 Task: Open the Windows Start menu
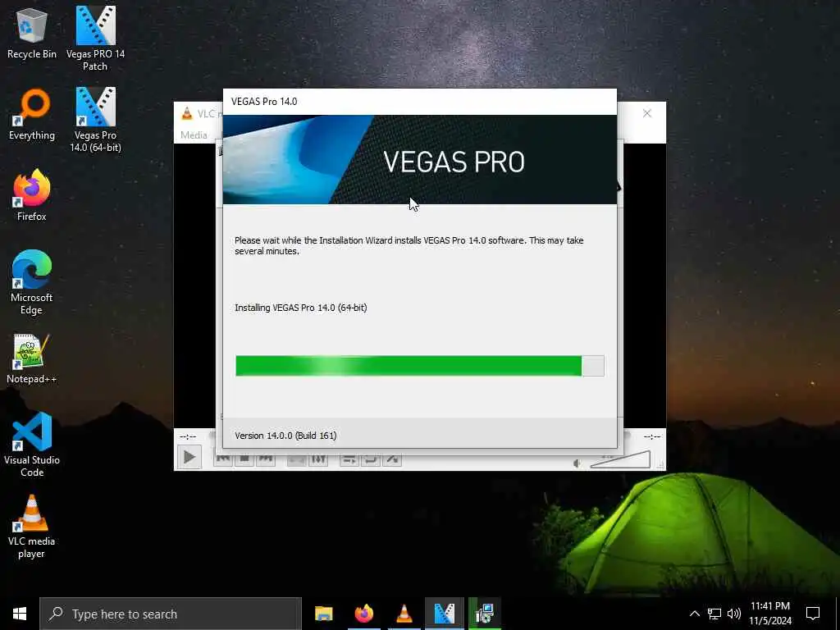coord(20,614)
